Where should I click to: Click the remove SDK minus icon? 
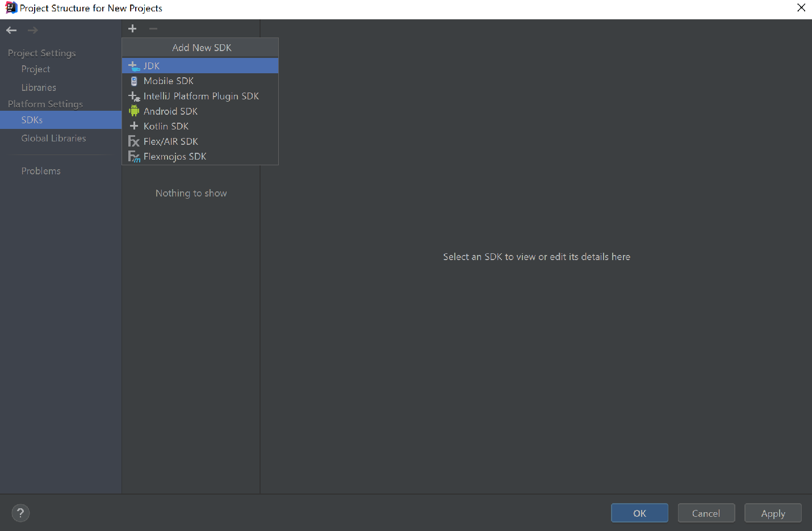(152, 28)
